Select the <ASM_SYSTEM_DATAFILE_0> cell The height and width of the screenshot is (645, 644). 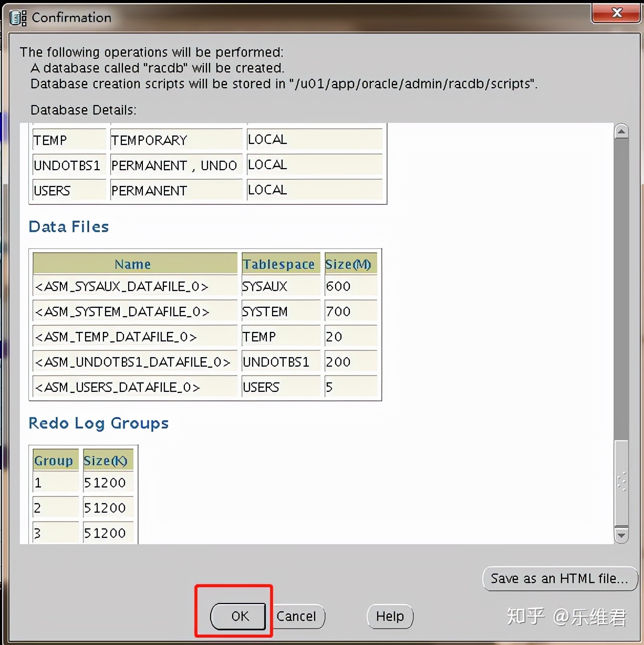tap(135, 312)
